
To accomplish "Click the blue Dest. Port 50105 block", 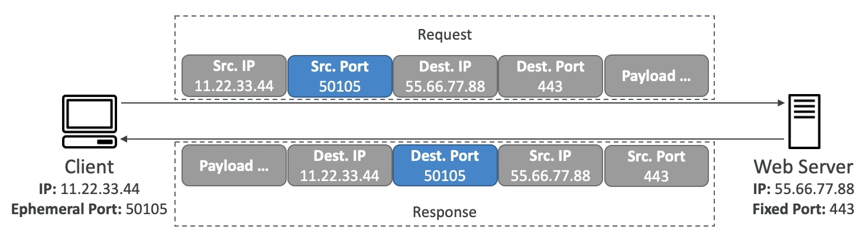I will pos(445,166).
